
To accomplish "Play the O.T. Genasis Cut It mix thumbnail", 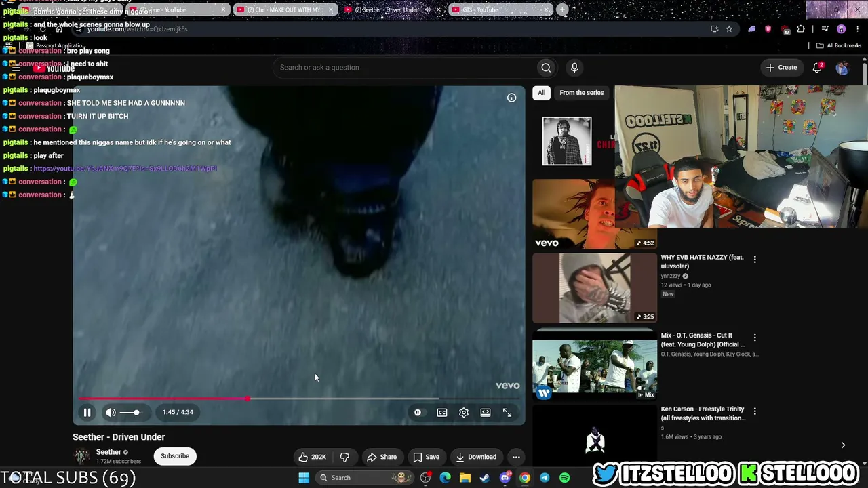I will [595, 366].
